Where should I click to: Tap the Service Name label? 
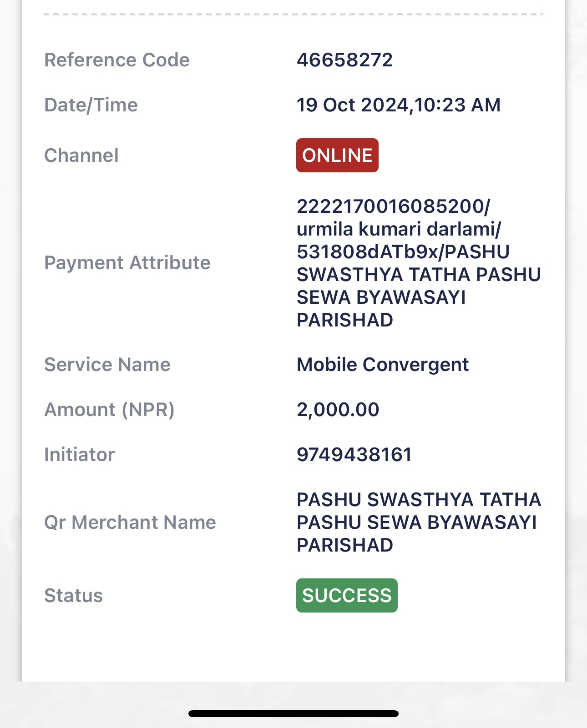pos(107,365)
